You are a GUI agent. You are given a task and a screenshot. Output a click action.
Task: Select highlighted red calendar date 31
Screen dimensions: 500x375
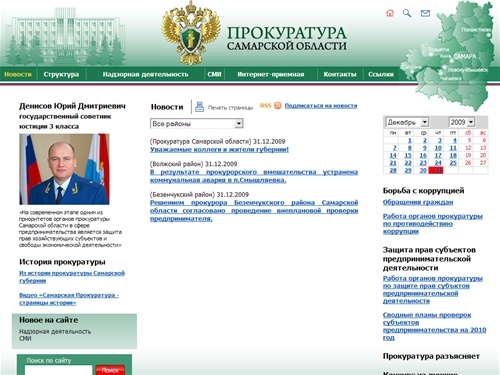(x=436, y=170)
